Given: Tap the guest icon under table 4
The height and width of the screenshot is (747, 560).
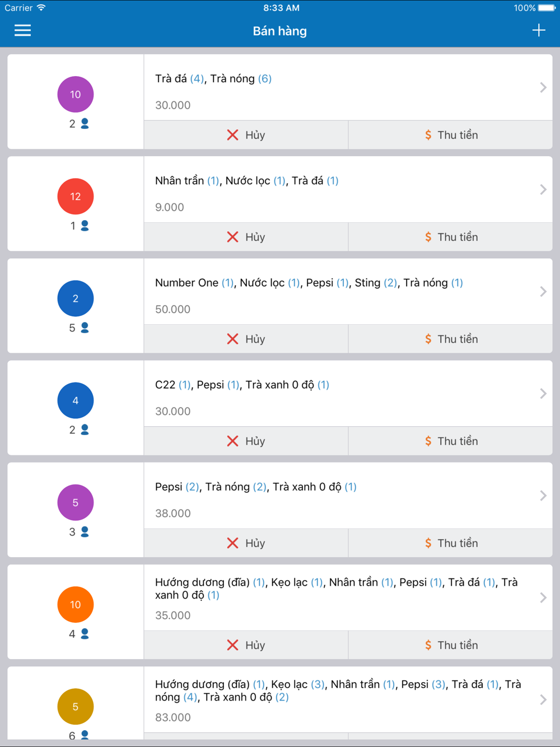Looking at the screenshot, I should 85,429.
